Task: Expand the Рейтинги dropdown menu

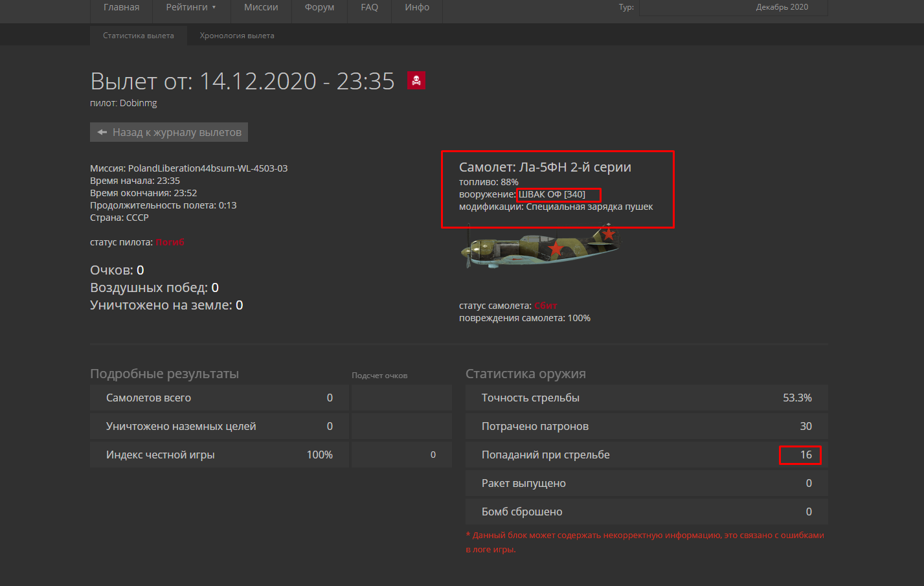Action: pyautogui.click(x=190, y=7)
